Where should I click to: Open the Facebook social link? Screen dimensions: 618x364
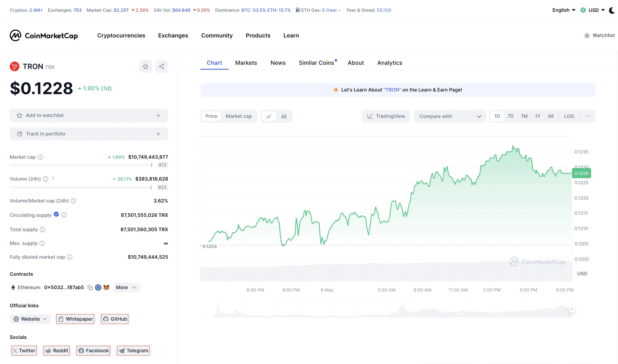[93, 351]
